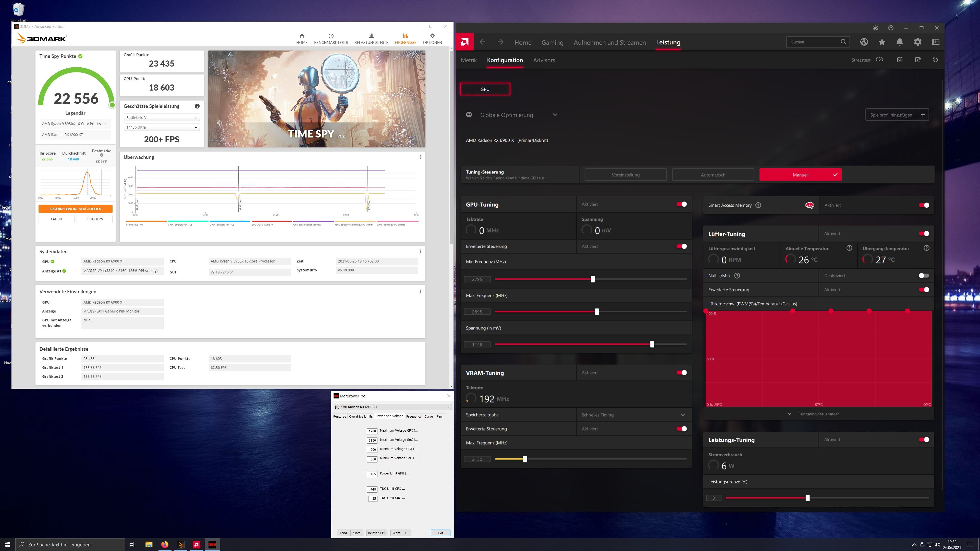
Task: Open Battlefield V game dropdown
Action: [x=161, y=118]
